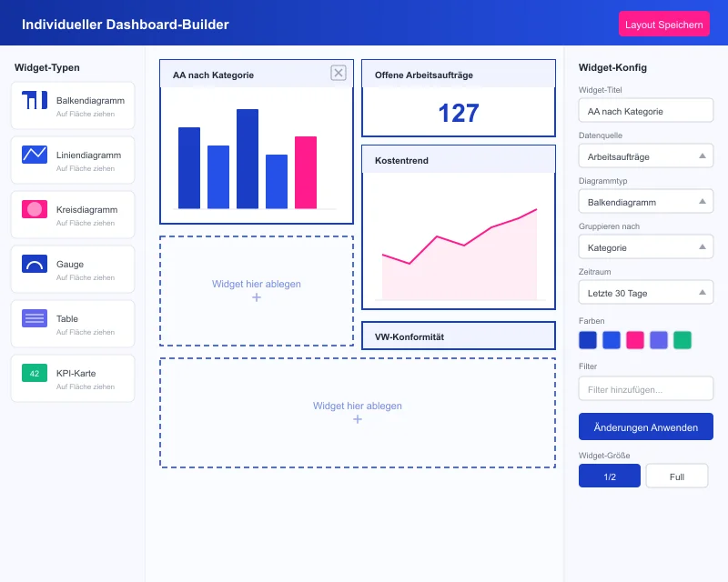Open the Zeitraum dropdown showing Letzte 30 Tage
The height and width of the screenshot is (582, 728).
click(x=645, y=292)
